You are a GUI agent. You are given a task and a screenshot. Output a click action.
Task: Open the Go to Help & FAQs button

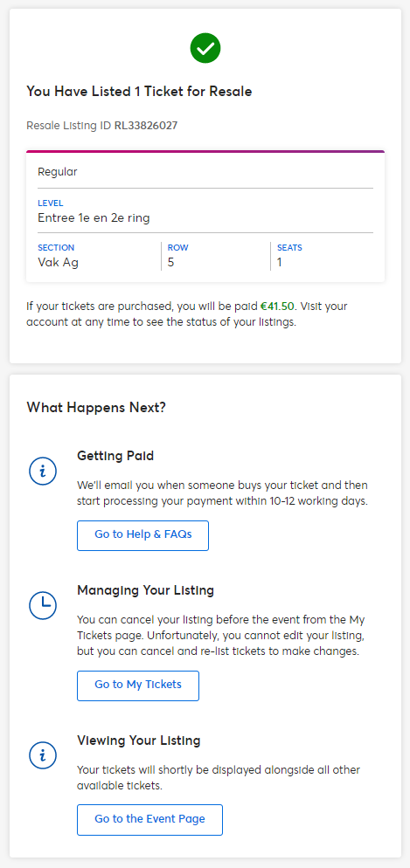(143, 535)
